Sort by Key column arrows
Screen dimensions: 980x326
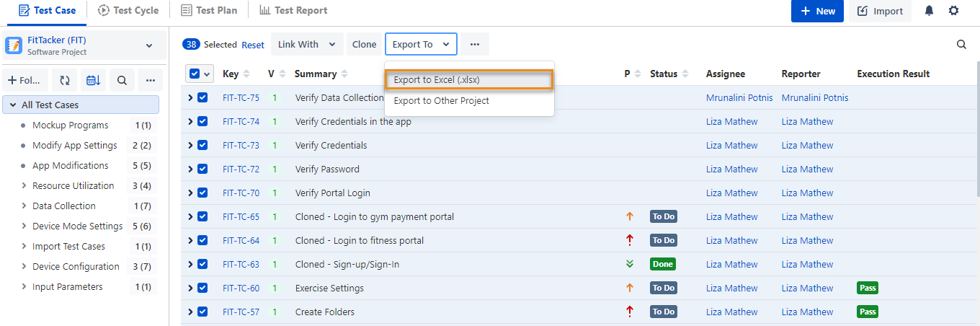click(246, 74)
